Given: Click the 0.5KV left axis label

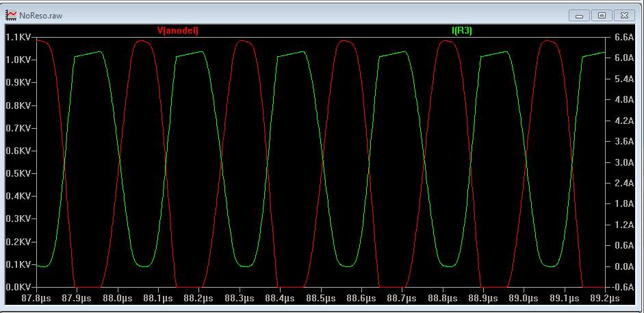Looking at the screenshot, I should pyautogui.click(x=18, y=174).
